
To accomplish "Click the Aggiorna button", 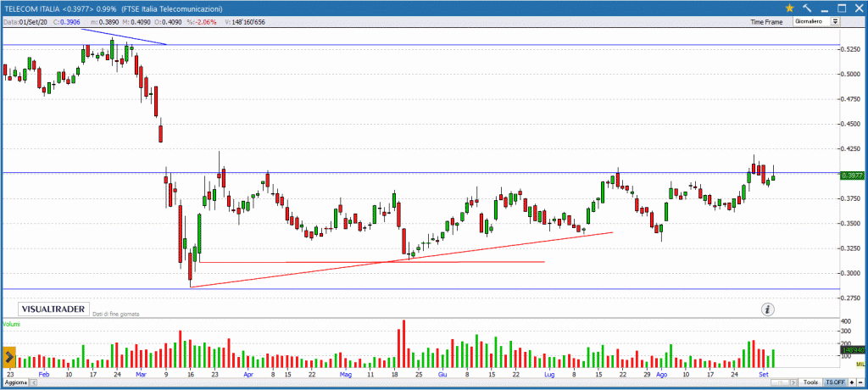I will 15,383.
